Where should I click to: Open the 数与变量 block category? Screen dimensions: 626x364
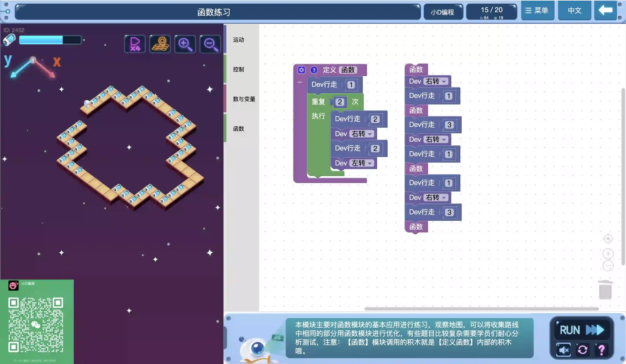pos(244,99)
